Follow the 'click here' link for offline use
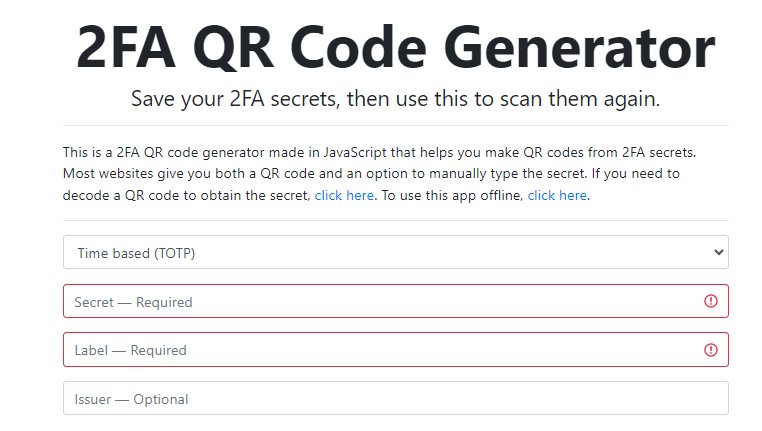 pos(557,195)
